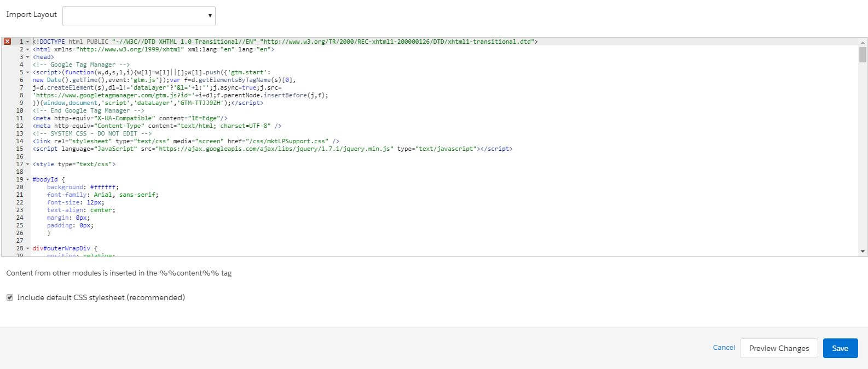Collapse the head tag fold on line 3
This screenshot has height=369, width=868.
point(28,57)
